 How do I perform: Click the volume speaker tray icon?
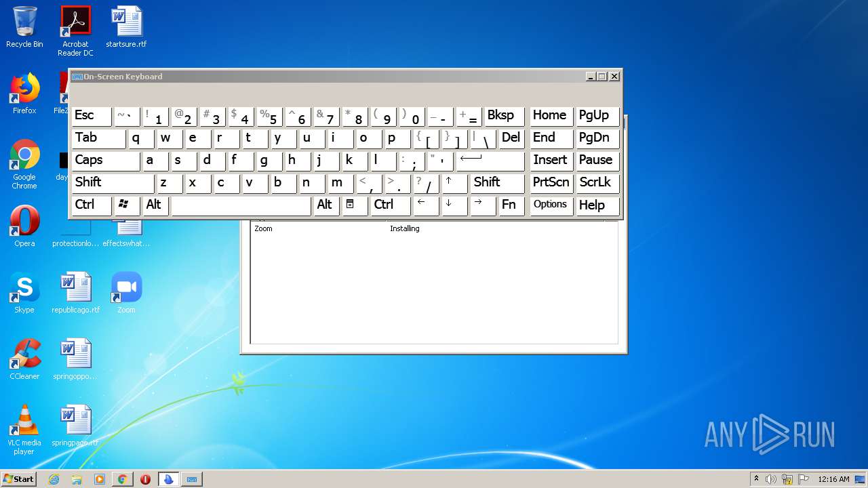click(771, 479)
